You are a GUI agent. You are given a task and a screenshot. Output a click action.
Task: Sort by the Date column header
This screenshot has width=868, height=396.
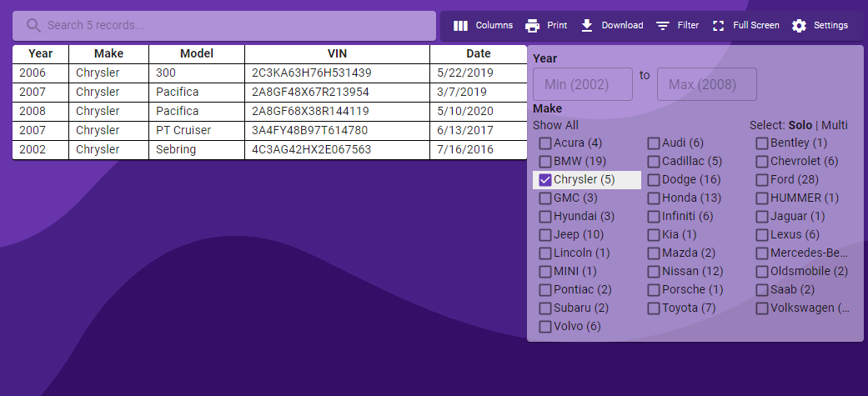click(479, 53)
